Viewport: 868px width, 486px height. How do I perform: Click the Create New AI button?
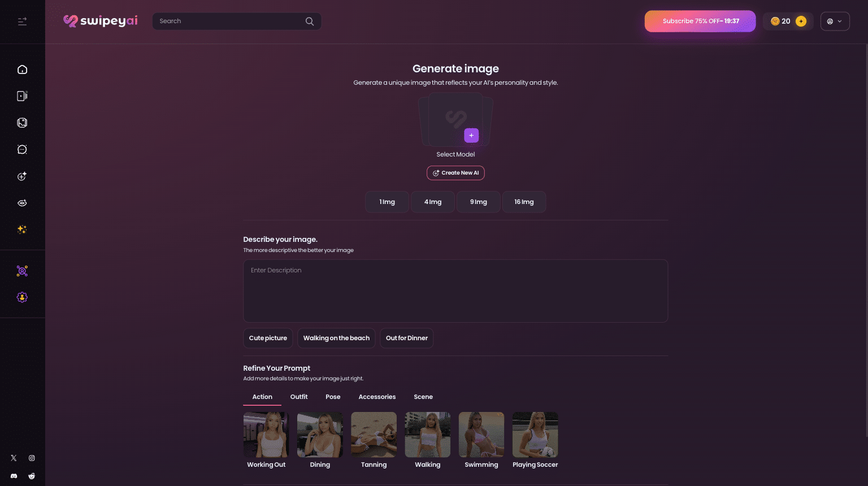coord(455,173)
